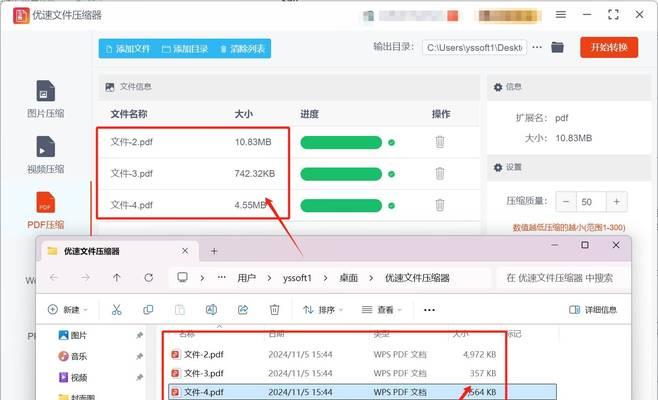Expand the address bar ellipsis breadcrumb
Viewport: 658px width, 400px height.
(x=222, y=277)
